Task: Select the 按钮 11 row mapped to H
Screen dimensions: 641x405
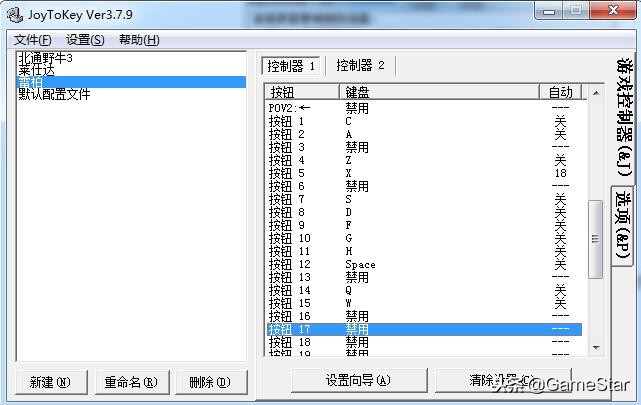Action: 424,251
